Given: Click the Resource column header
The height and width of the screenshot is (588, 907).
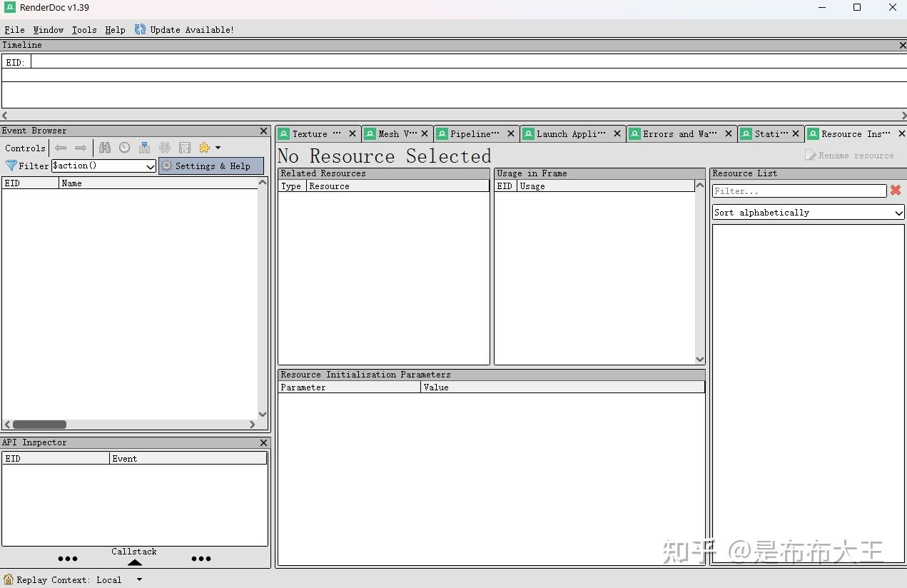Looking at the screenshot, I should [x=398, y=186].
